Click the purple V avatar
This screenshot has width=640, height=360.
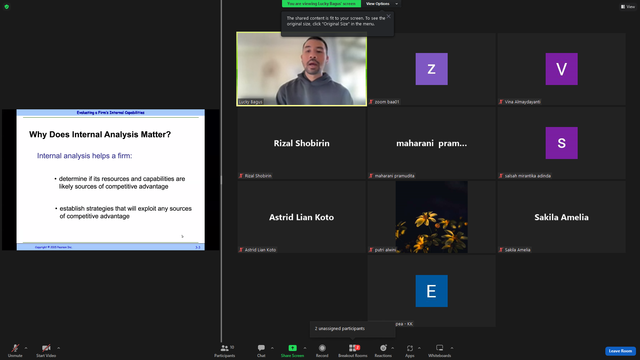561,69
